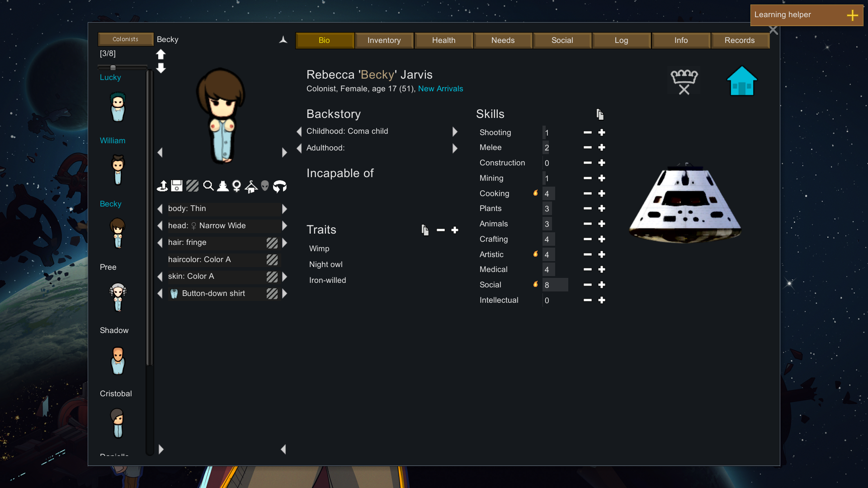Open the Inventory tab
This screenshot has width=868, height=488.
coord(384,40)
